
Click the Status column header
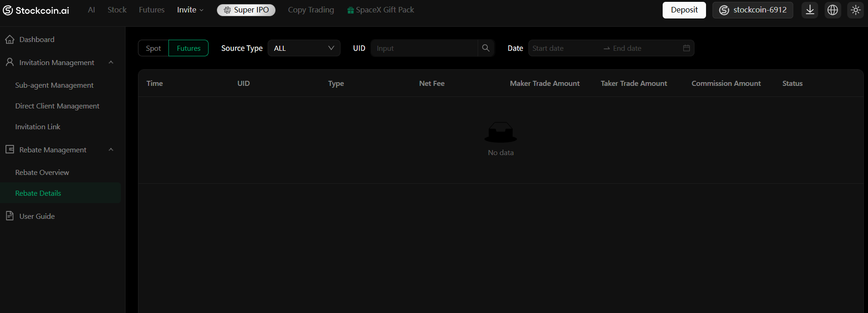pyautogui.click(x=792, y=83)
